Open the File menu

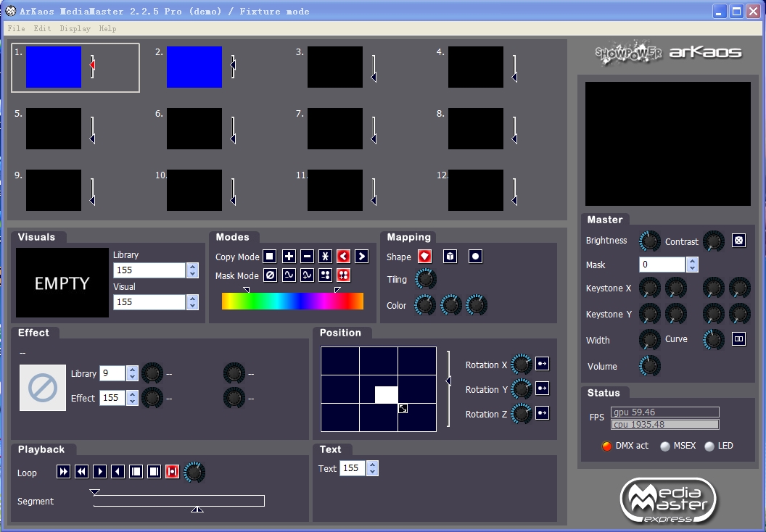(x=16, y=29)
